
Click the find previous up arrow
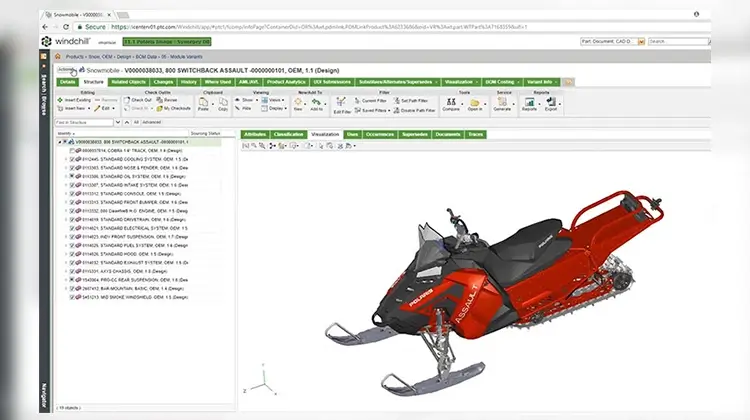[126, 122]
